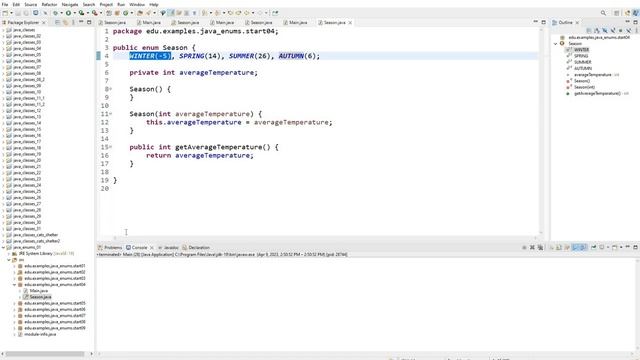Close the Outline view tab
This screenshot has width=640, height=360.
[577, 22]
